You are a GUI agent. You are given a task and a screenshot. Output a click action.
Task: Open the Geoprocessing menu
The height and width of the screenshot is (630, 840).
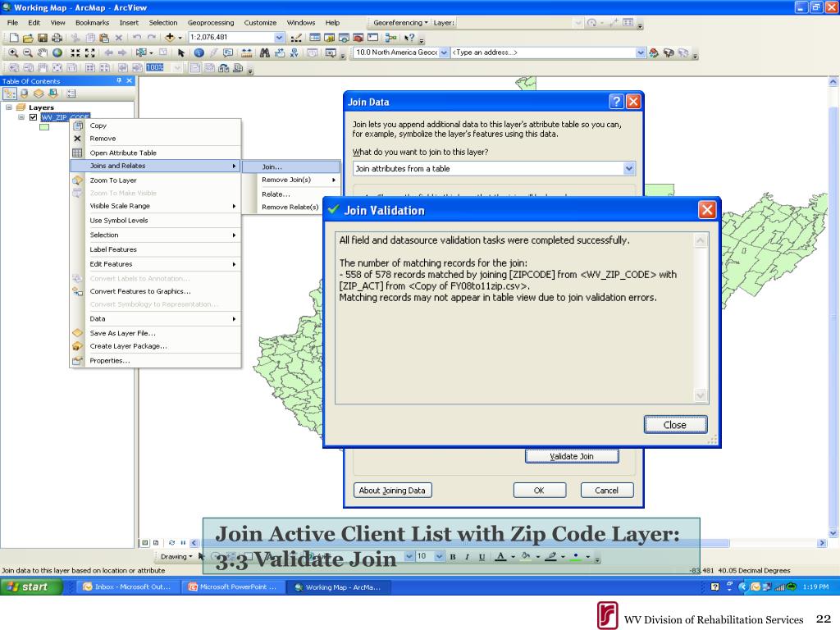point(211,22)
